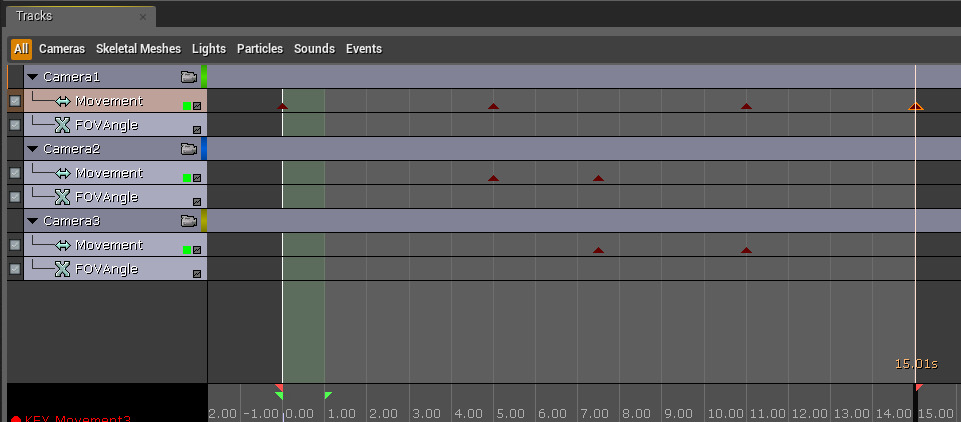The image size is (961, 422).
Task: Show Camera3 Movement in curve editor
Action: (x=197, y=250)
